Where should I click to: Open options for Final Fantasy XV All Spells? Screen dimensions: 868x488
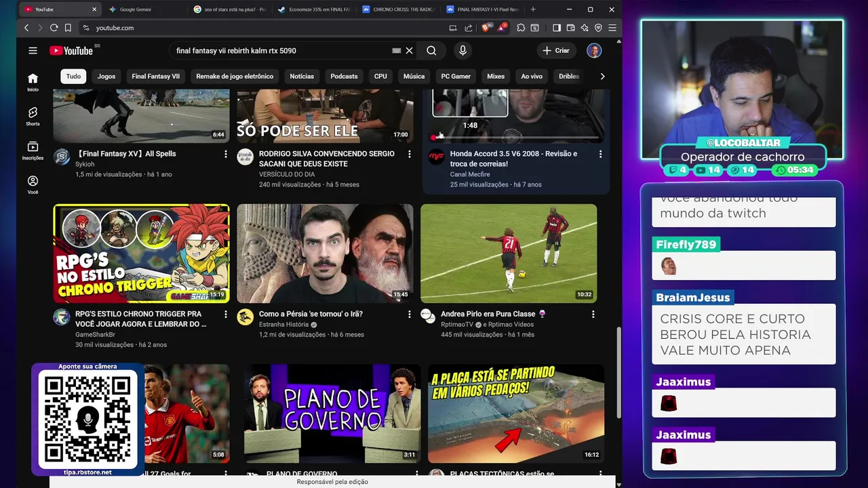pos(226,155)
